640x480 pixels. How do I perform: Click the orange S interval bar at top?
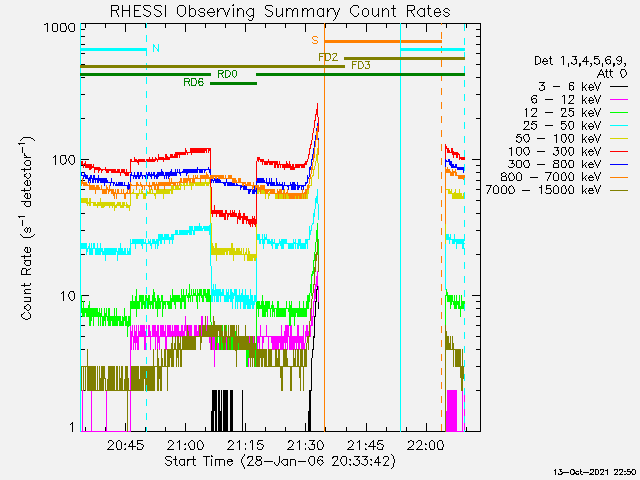pyautogui.click(x=383, y=41)
